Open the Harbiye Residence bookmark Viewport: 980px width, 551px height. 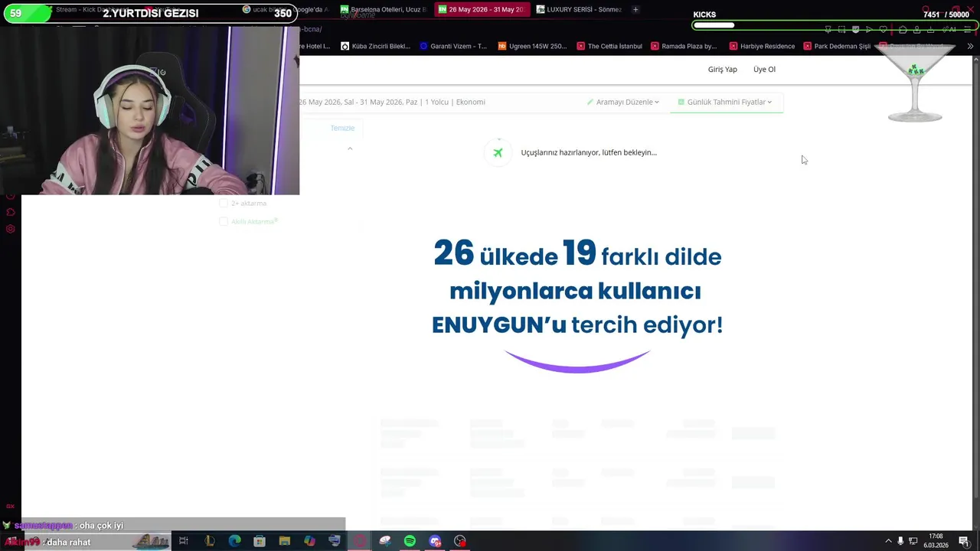pyautogui.click(x=762, y=46)
